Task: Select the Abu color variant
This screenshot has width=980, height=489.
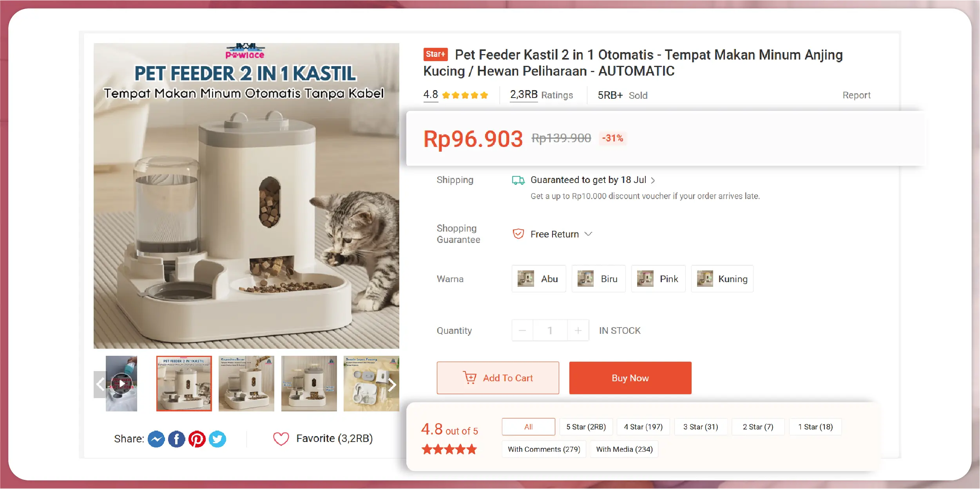Action: 538,279
